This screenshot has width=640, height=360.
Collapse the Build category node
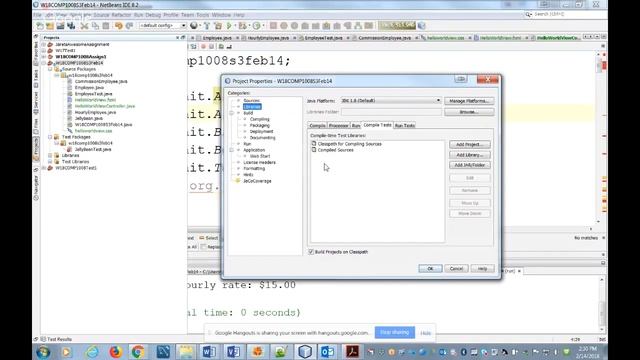click(231, 113)
